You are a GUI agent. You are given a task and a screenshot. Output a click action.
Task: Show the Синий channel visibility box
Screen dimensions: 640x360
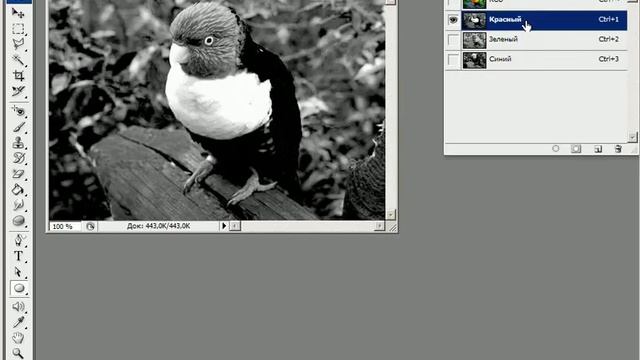pos(453,60)
